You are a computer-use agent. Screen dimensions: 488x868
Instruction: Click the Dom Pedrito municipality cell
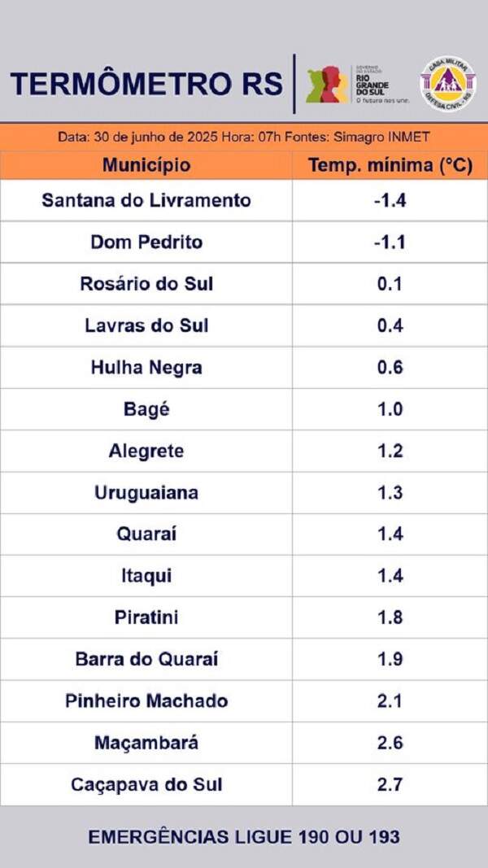(146, 242)
